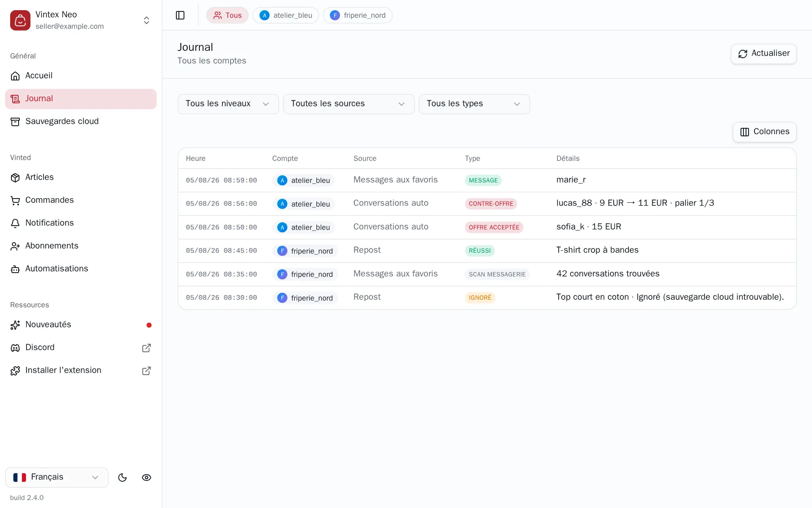Open the Discord link
The width and height of the screenshot is (812, 508).
click(x=81, y=348)
